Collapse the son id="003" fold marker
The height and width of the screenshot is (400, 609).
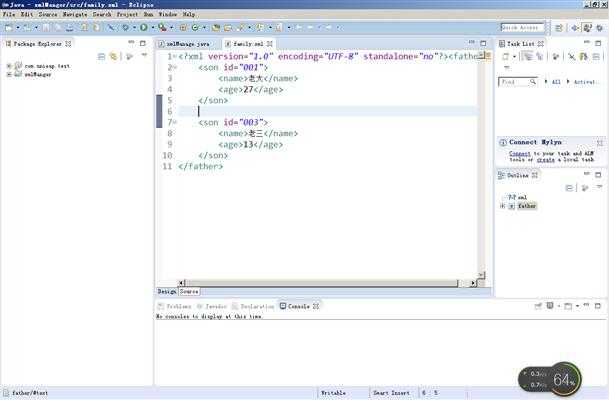tap(175, 122)
